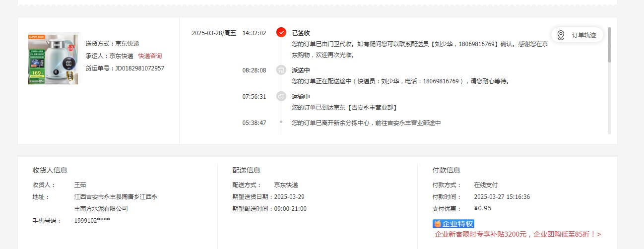The height and width of the screenshot is (249, 644).
Task: Click the timeline dot at 05:38:47
Action: [281, 122]
